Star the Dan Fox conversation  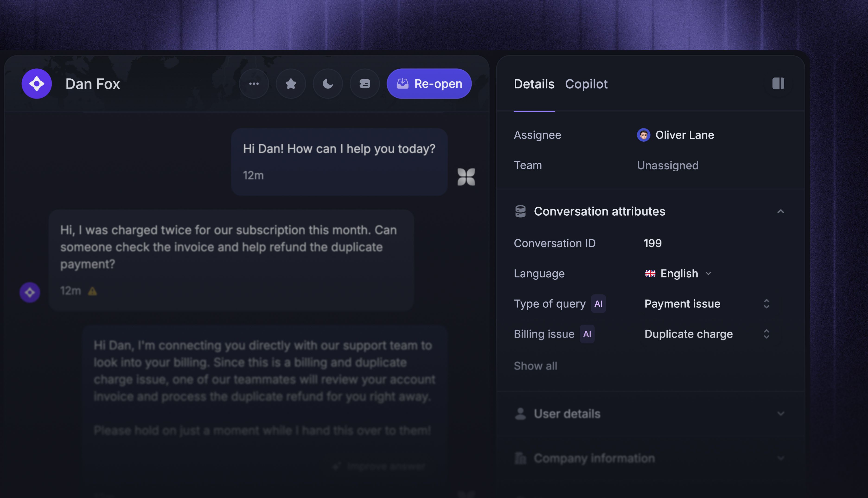[291, 84]
